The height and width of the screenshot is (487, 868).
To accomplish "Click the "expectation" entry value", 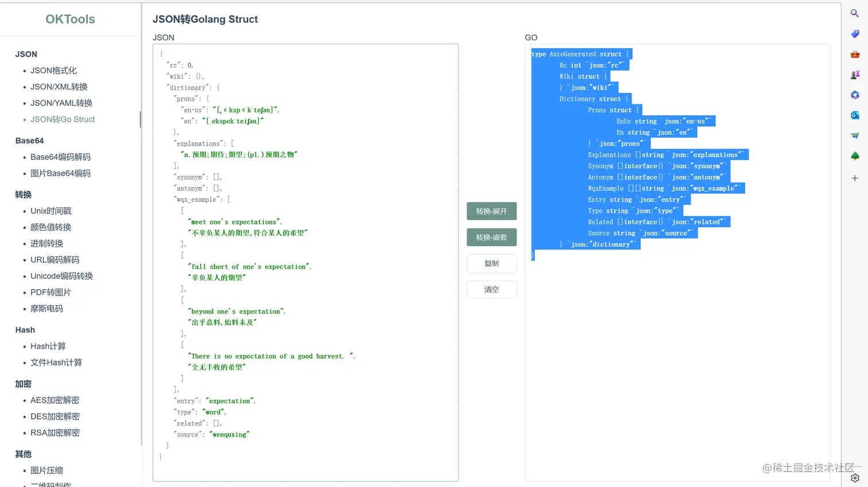I will [x=229, y=401].
